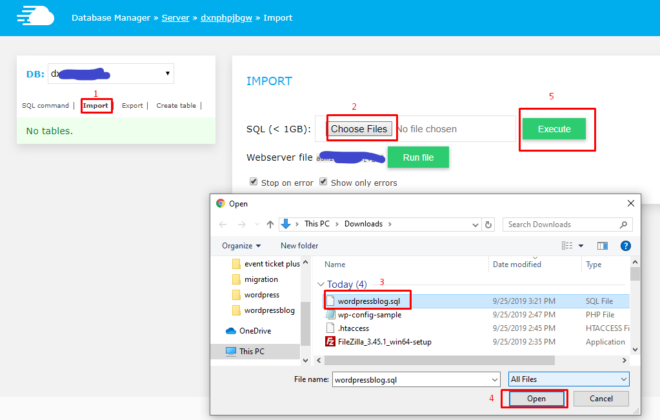The image size is (660, 420).
Task: Click the FileZilla installer icon
Action: point(330,341)
